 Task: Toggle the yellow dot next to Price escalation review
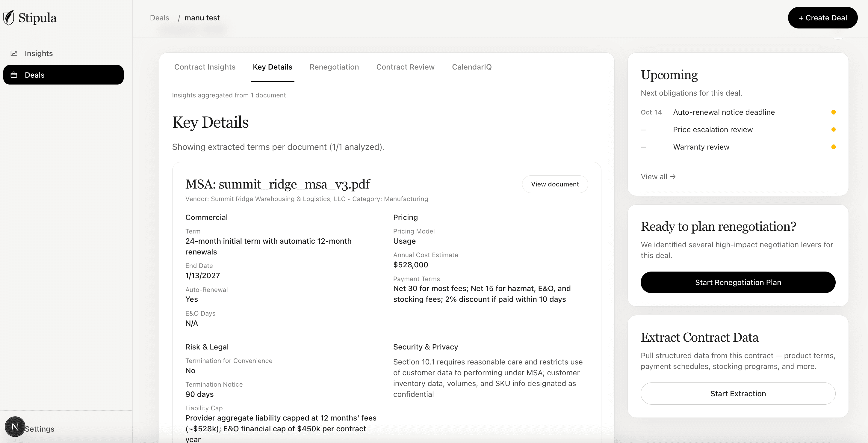point(833,129)
